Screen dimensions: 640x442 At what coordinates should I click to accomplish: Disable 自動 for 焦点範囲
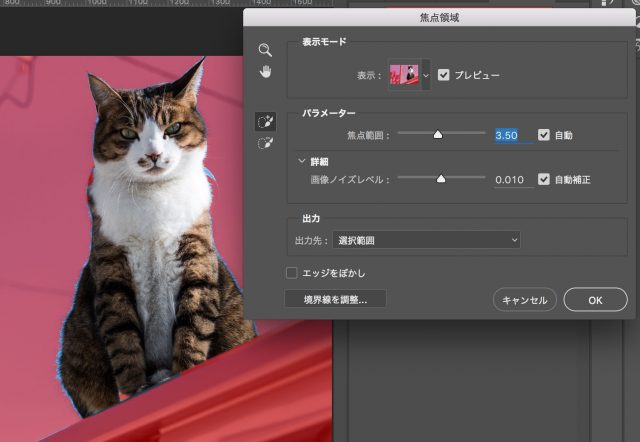(544, 134)
